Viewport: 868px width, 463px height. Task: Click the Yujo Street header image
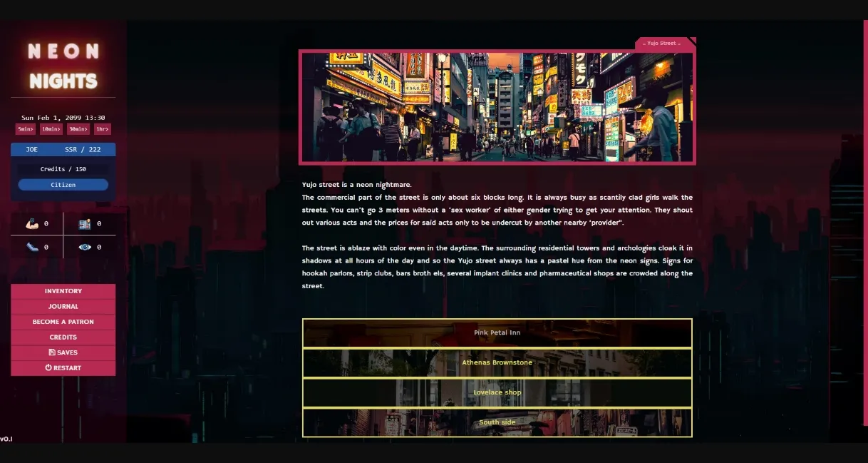tap(497, 106)
